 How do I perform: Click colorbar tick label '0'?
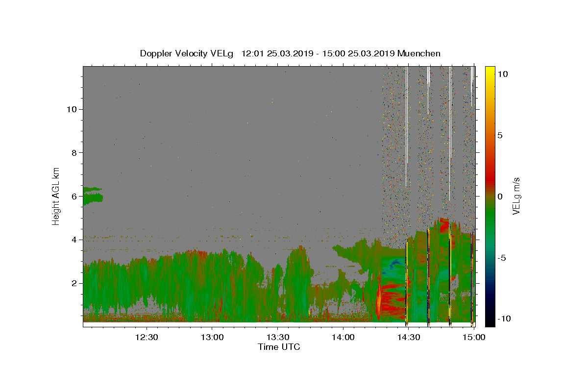500,196
